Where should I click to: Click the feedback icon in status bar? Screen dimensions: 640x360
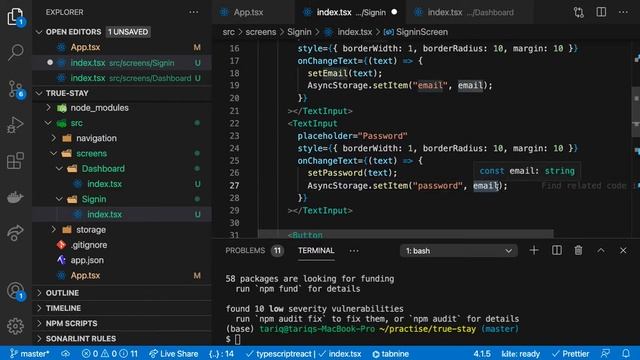pyautogui.click(x=606, y=353)
